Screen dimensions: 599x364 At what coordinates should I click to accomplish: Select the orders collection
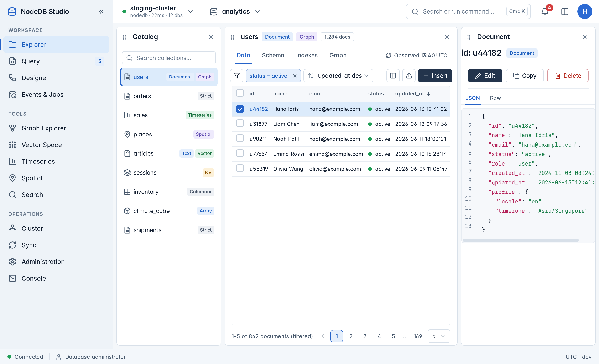(169, 96)
